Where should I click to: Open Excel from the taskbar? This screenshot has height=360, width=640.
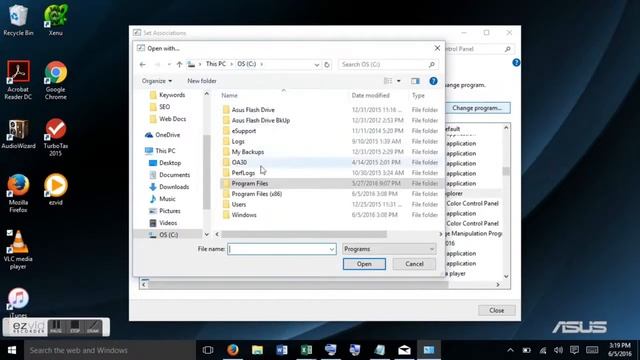pyautogui.click(x=306, y=350)
